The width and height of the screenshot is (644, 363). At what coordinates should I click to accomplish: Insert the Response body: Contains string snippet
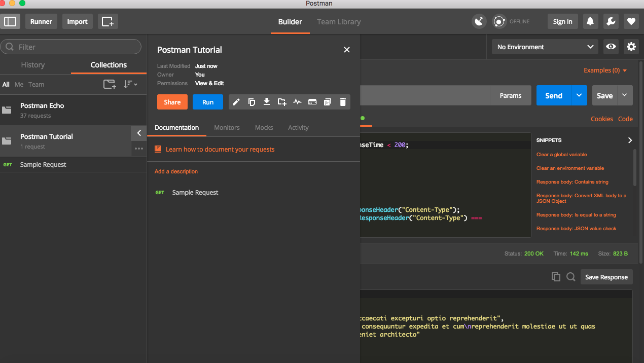(572, 181)
